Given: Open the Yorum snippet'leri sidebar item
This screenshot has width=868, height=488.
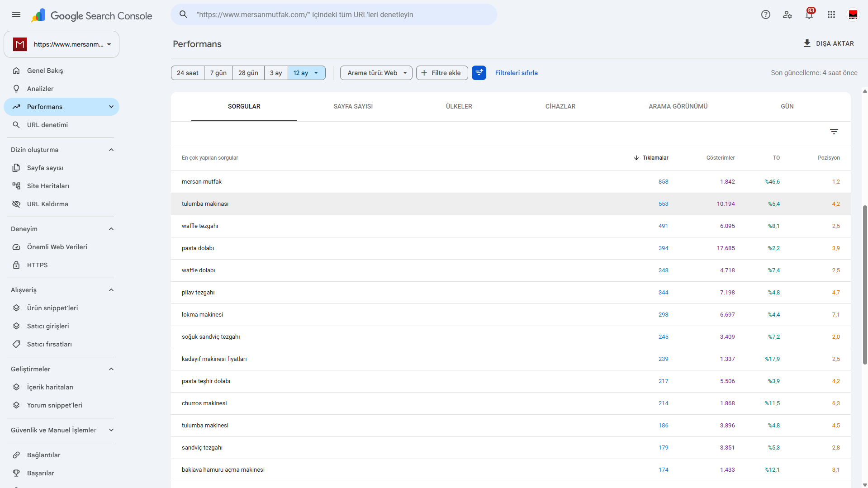Looking at the screenshot, I should click(62, 405).
